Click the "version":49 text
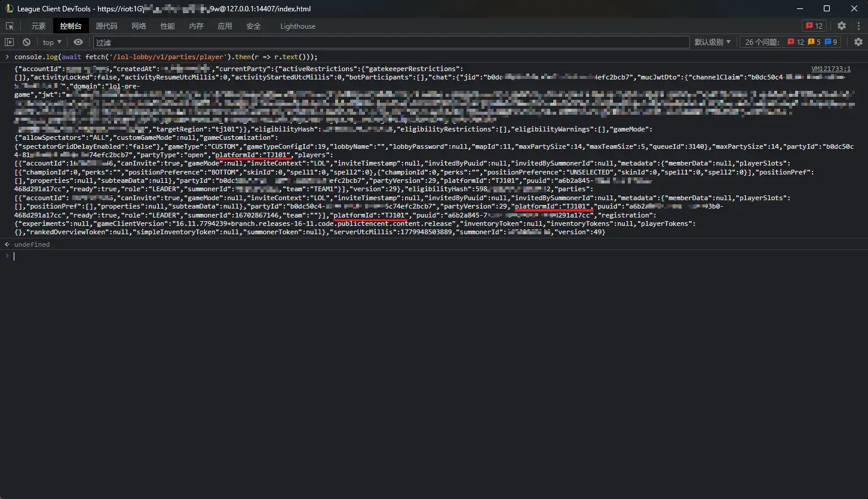Viewport: 868px width, 499px height. coord(579,232)
